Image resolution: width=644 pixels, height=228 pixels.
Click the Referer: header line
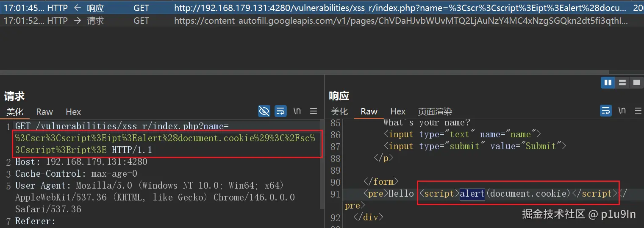point(35,221)
